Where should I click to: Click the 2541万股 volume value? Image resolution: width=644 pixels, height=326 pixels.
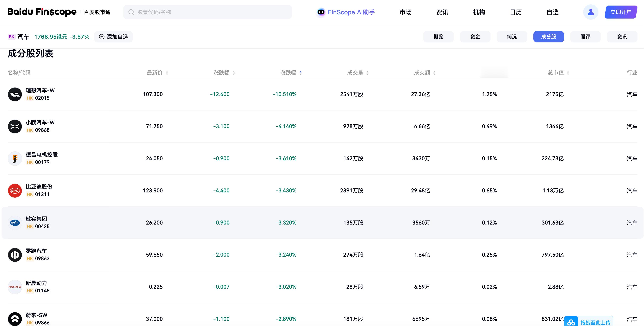[x=351, y=94]
